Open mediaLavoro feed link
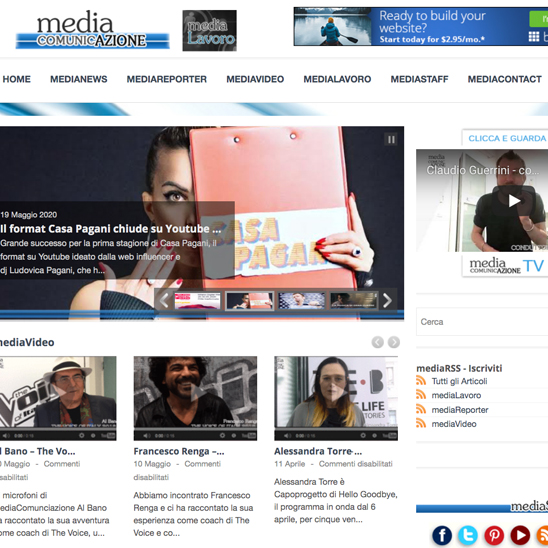 [456, 395]
